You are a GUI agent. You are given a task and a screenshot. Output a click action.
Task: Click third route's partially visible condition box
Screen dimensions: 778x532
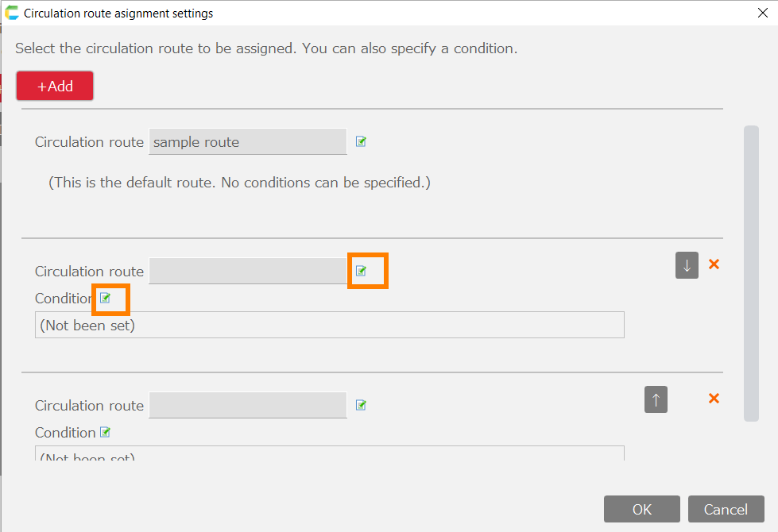[x=329, y=454]
